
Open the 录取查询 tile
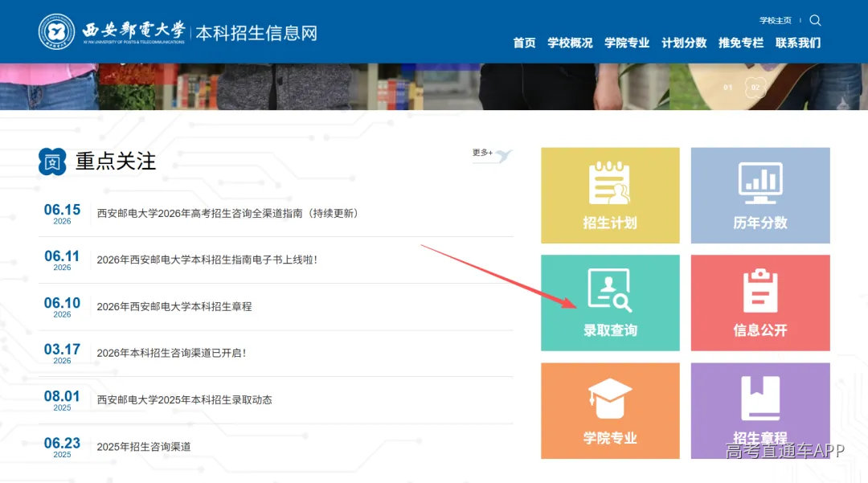pos(610,303)
